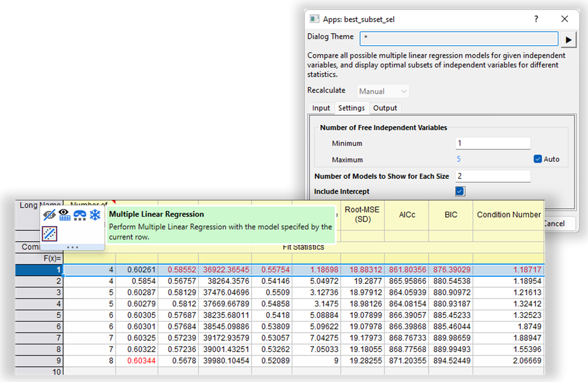
Task: Open the Dialog Theme arrow menu
Action: [x=569, y=39]
